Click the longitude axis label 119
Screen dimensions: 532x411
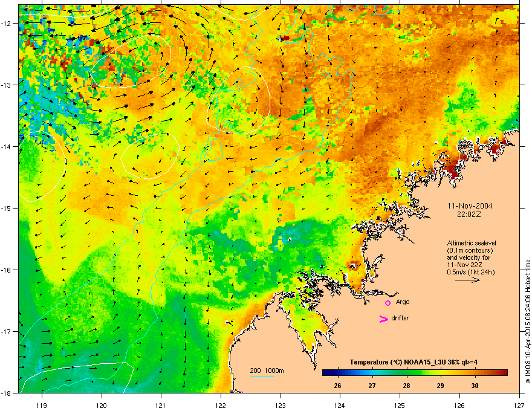(42, 405)
